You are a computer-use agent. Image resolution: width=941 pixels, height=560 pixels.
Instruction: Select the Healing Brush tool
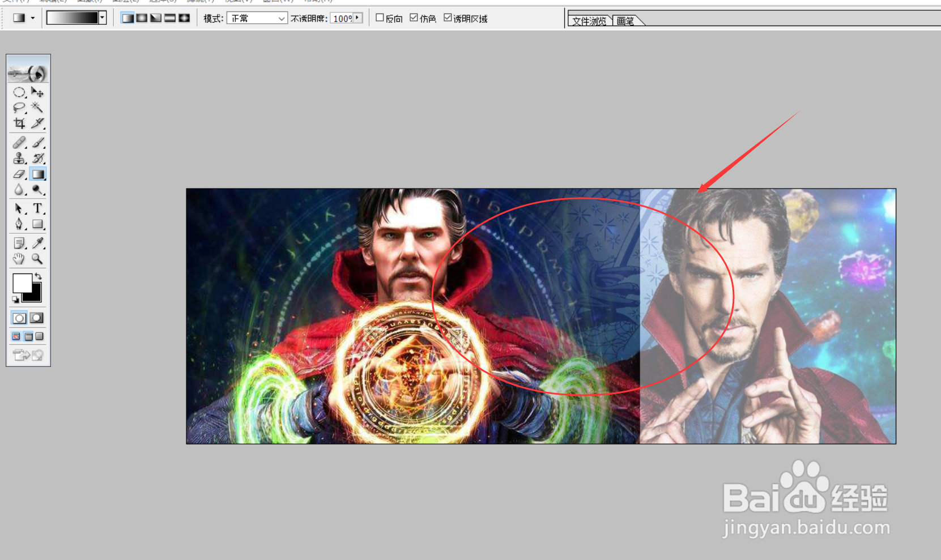pos(19,143)
